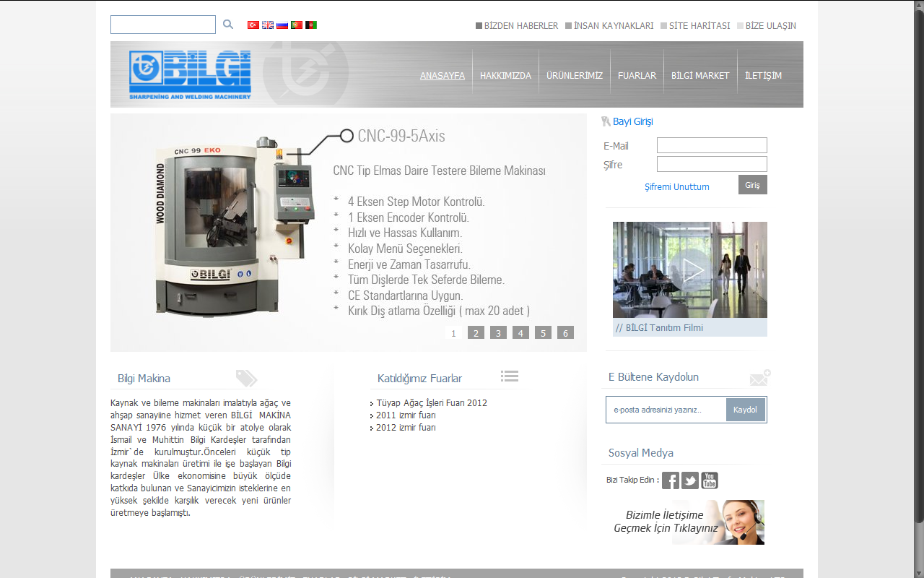Open the HAKKIMIZDA menu item
Image resolution: width=924 pixels, height=578 pixels.
(505, 75)
